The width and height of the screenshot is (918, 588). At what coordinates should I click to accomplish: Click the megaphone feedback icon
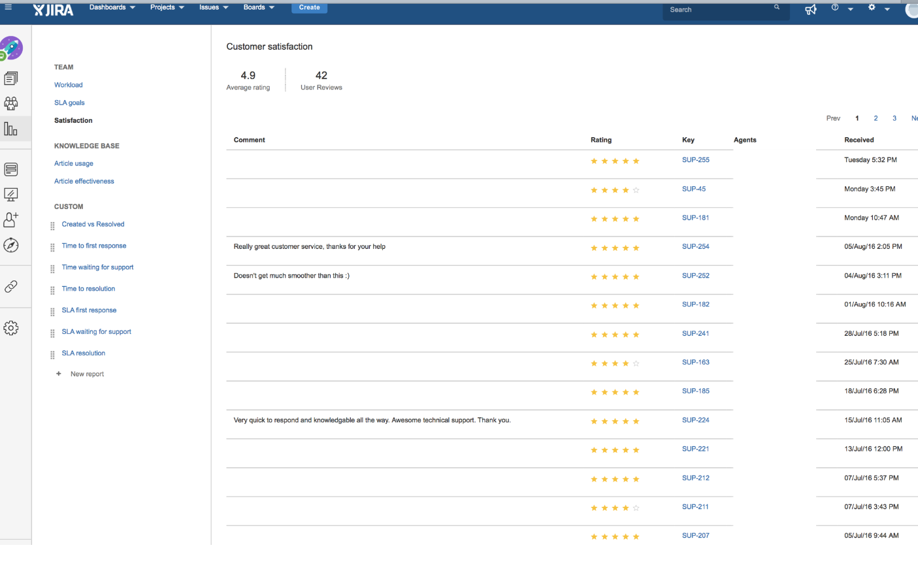811,9
